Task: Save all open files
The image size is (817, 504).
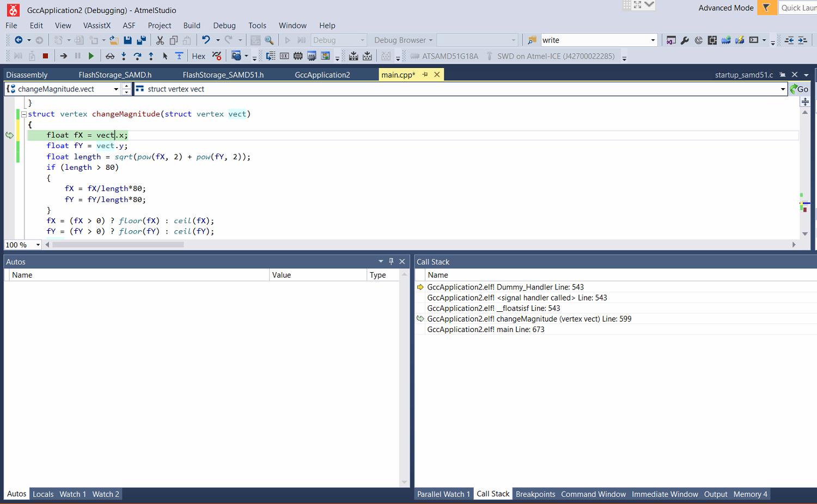Action: [141, 40]
